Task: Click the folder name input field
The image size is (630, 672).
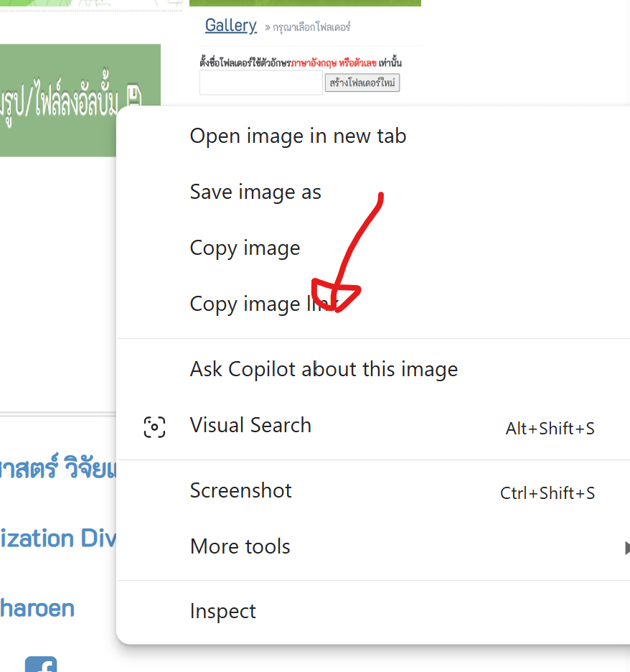Action: point(260,83)
